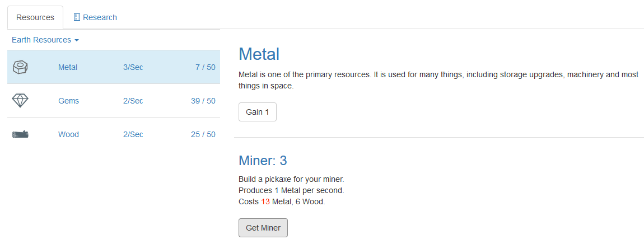Open the Earth Resources dropdown

point(45,40)
